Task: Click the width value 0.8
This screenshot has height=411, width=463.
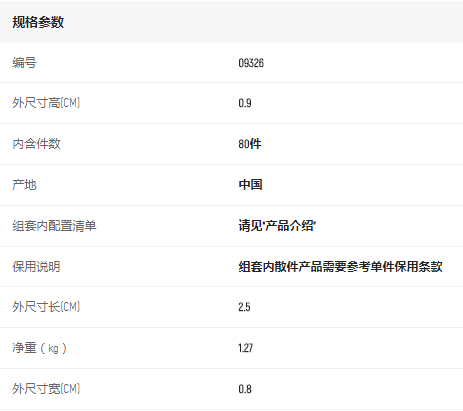Action: pos(245,389)
